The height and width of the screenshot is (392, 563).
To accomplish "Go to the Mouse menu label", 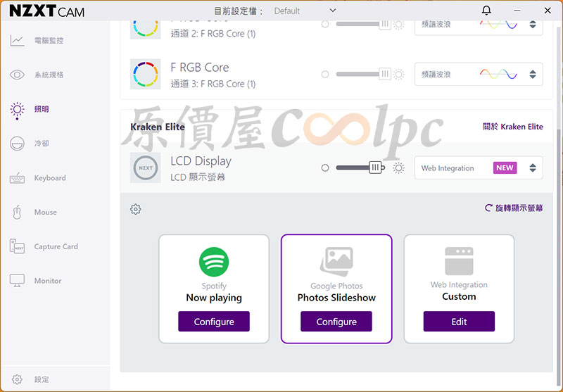I will tap(46, 212).
